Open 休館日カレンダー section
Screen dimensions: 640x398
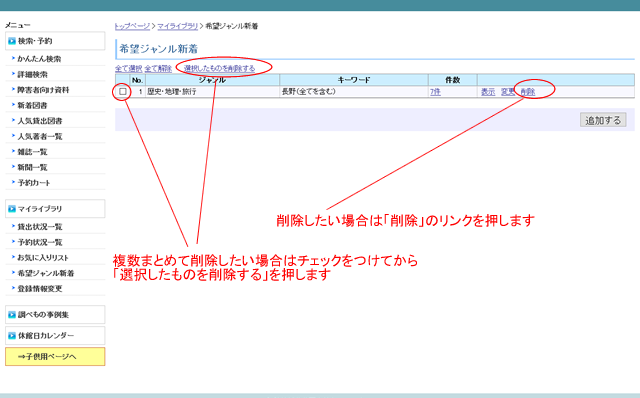(x=55, y=336)
